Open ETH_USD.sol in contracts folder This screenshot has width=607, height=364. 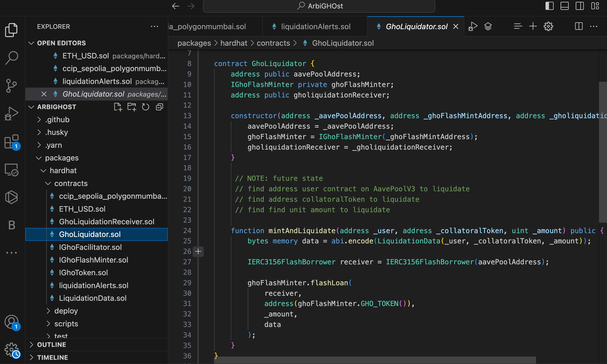[97, 209]
